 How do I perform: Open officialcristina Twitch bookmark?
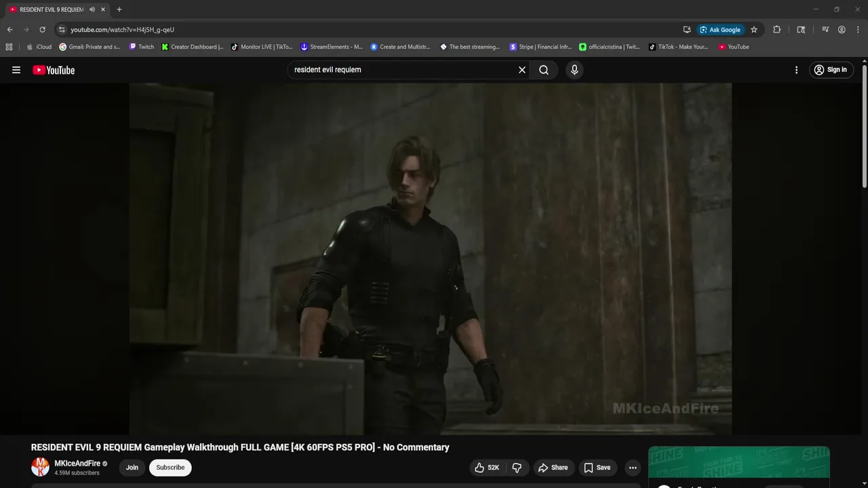pyautogui.click(x=610, y=47)
